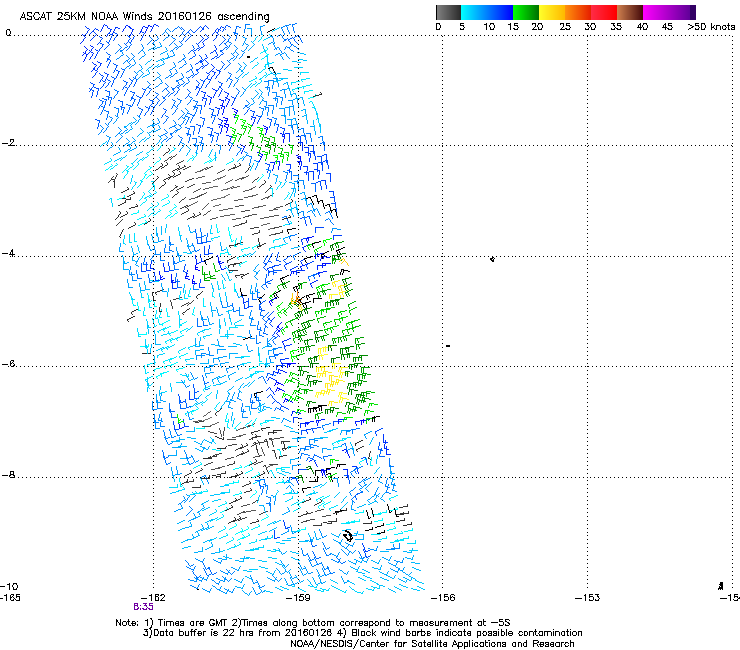The width and height of the screenshot is (740, 650).
Task: Click the orange 25-30 knots legend color
Action: point(578,12)
